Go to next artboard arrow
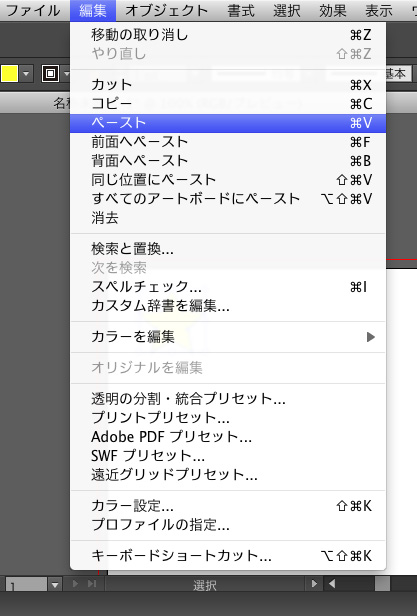The height and width of the screenshot is (616, 417). point(75,584)
